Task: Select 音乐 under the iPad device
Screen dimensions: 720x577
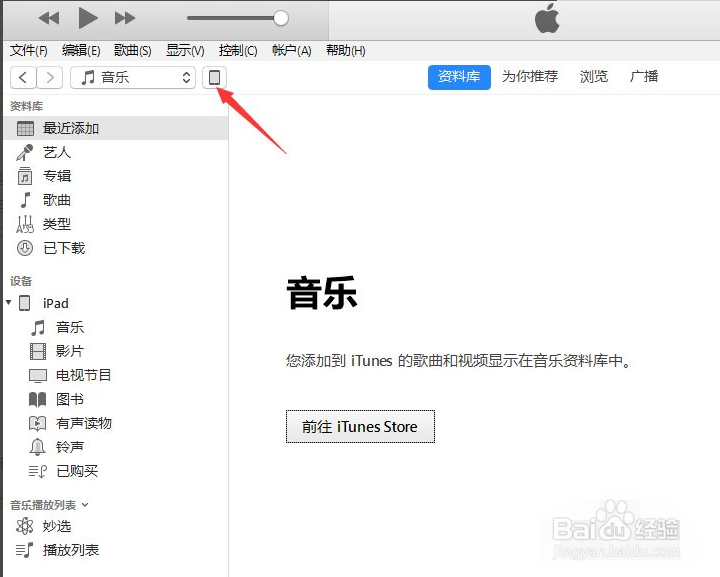Action: tap(70, 327)
